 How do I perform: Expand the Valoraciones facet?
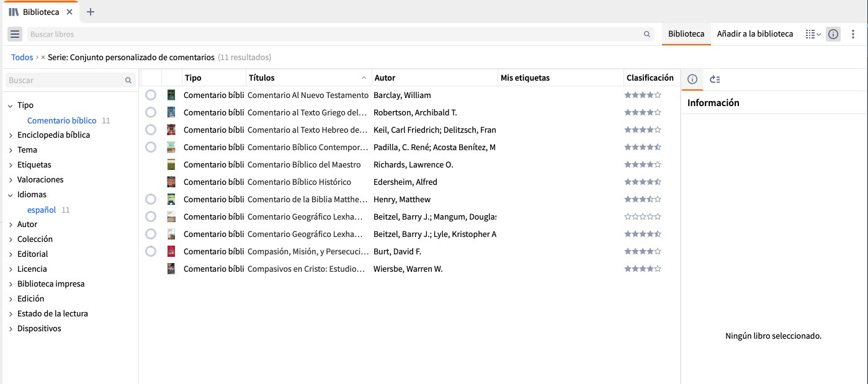coord(11,180)
